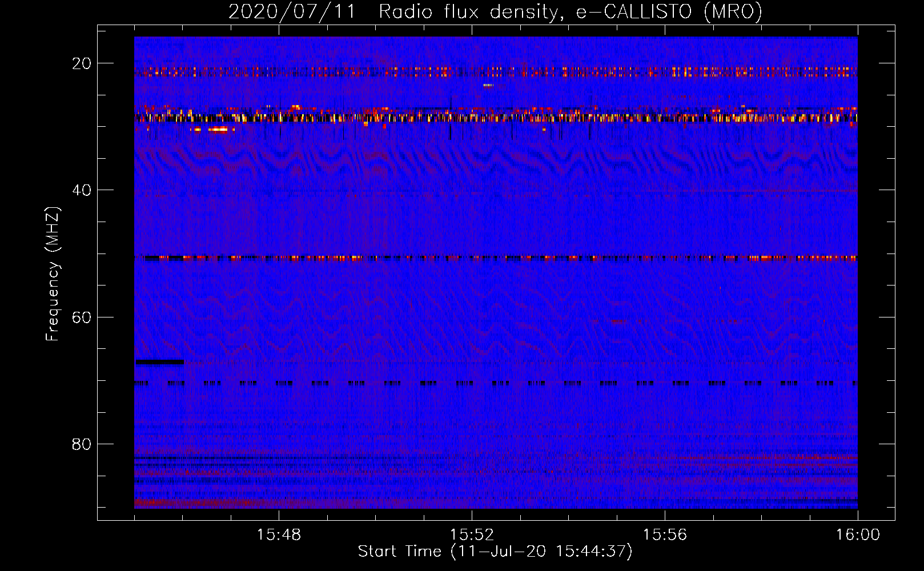Screen dimensions: 924x571
Task: Click the frequency tick label '40'
Action: [x=82, y=190]
